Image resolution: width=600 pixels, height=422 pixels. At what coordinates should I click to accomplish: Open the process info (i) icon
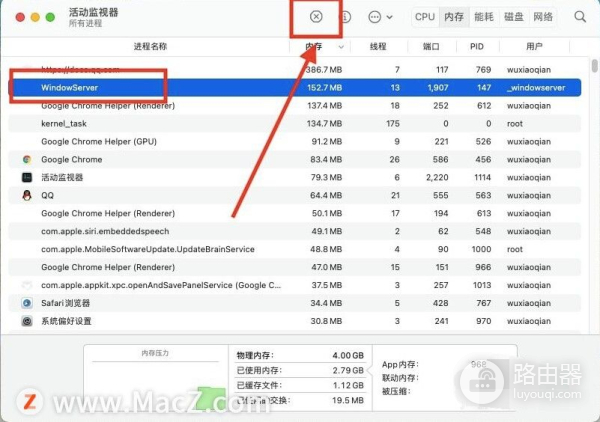(x=345, y=17)
